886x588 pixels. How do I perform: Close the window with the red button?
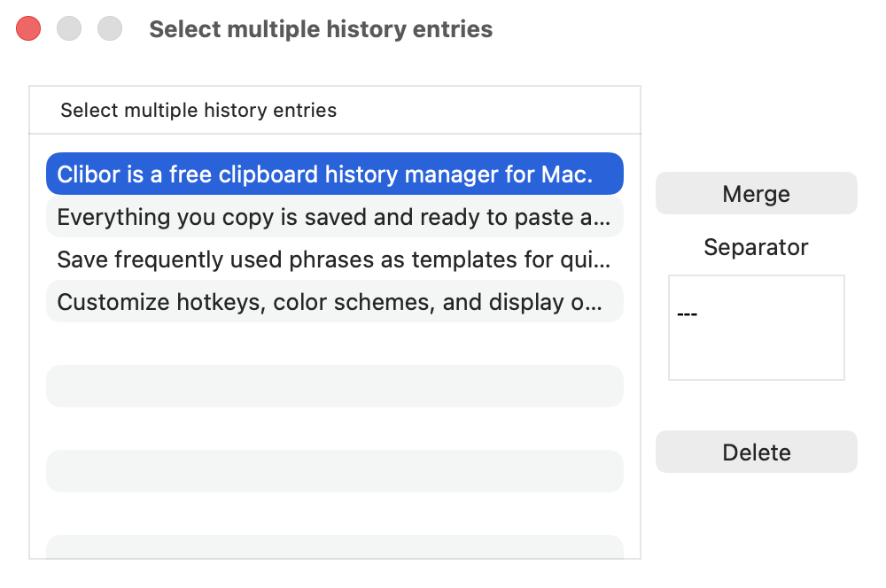pos(28,29)
